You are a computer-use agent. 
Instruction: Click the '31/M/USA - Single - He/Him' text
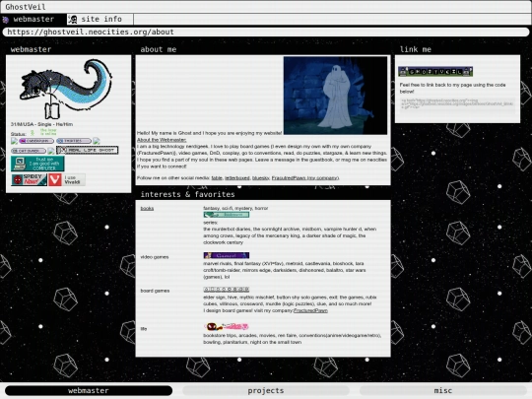[41, 124]
